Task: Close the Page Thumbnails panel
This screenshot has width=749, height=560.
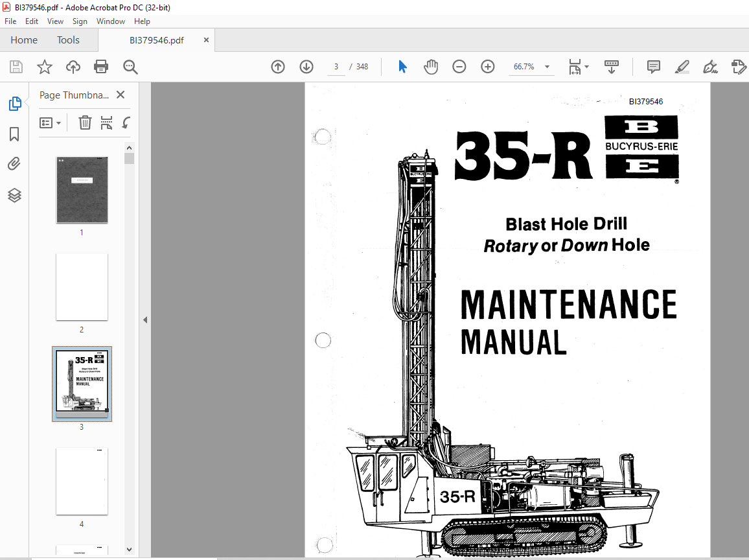Action: coord(121,95)
